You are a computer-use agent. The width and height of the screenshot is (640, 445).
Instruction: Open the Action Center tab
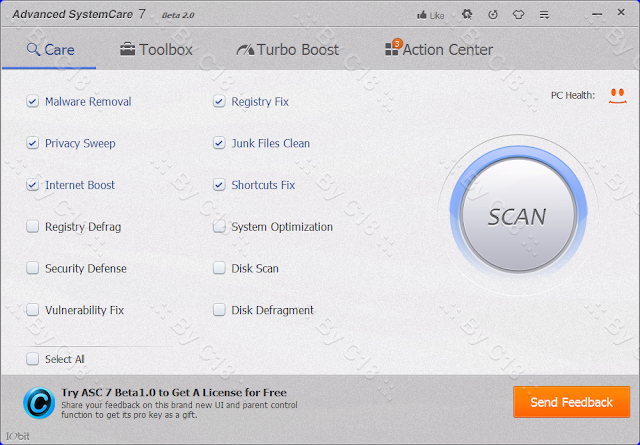439,50
